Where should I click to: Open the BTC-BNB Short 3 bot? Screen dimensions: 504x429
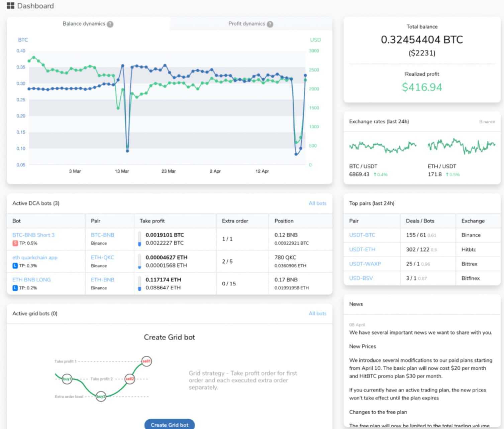[x=33, y=235]
